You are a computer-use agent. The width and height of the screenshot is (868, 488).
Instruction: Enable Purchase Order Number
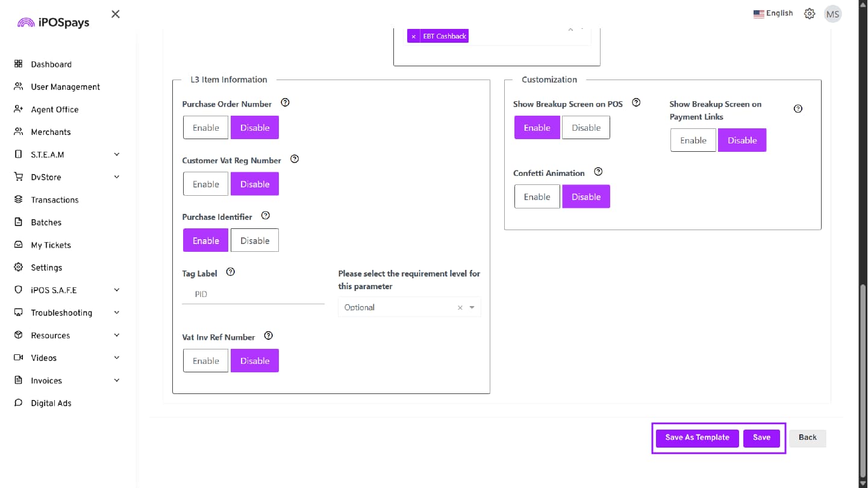click(x=205, y=128)
